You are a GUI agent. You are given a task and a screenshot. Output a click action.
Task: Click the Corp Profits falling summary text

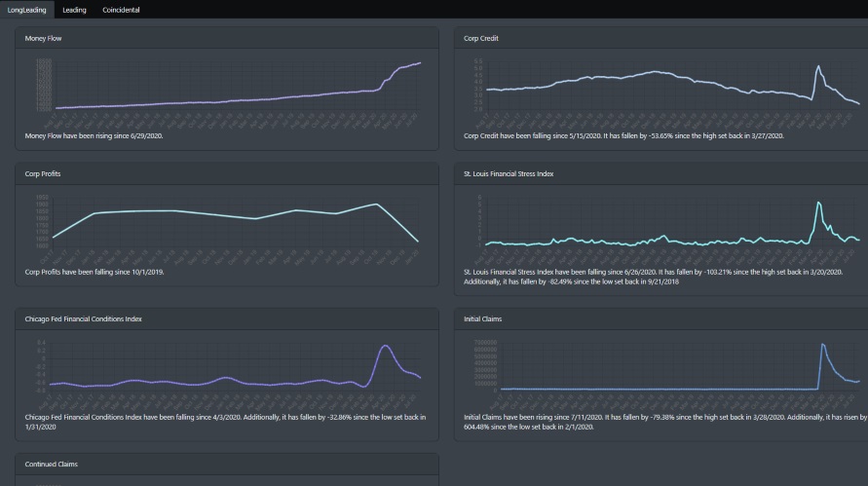94,273
